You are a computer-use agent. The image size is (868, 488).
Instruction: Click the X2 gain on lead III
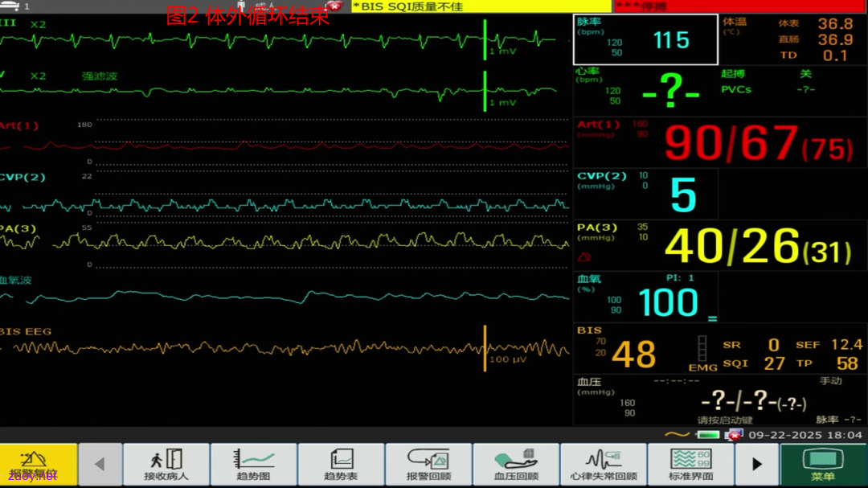(x=39, y=24)
